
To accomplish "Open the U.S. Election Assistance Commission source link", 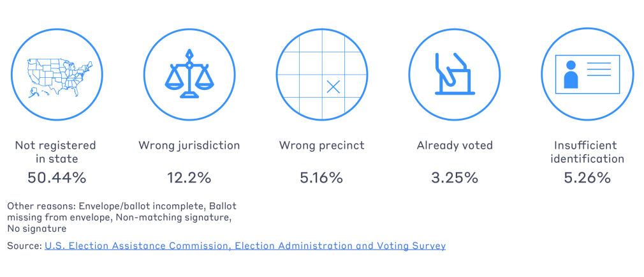I will click(245, 246).
